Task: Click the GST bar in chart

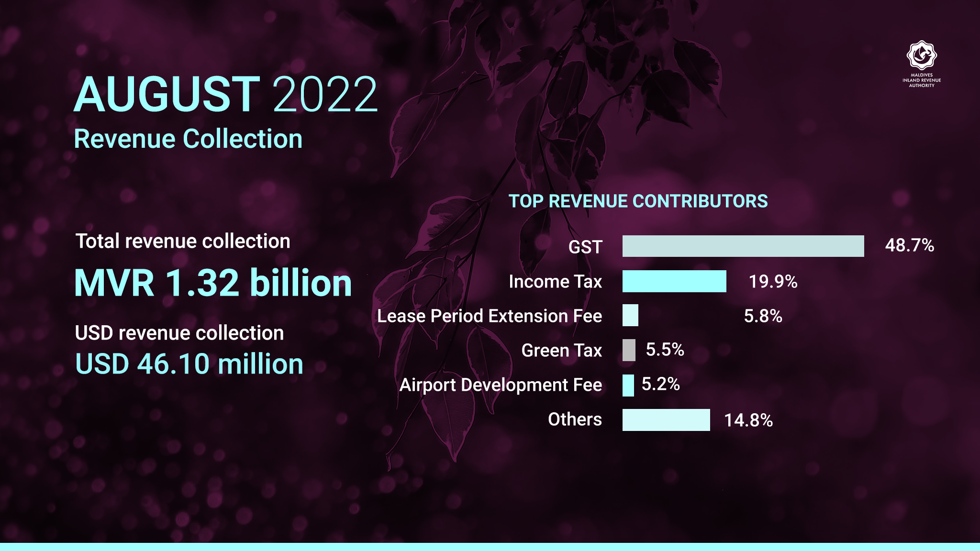Action: [x=743, y=246]
